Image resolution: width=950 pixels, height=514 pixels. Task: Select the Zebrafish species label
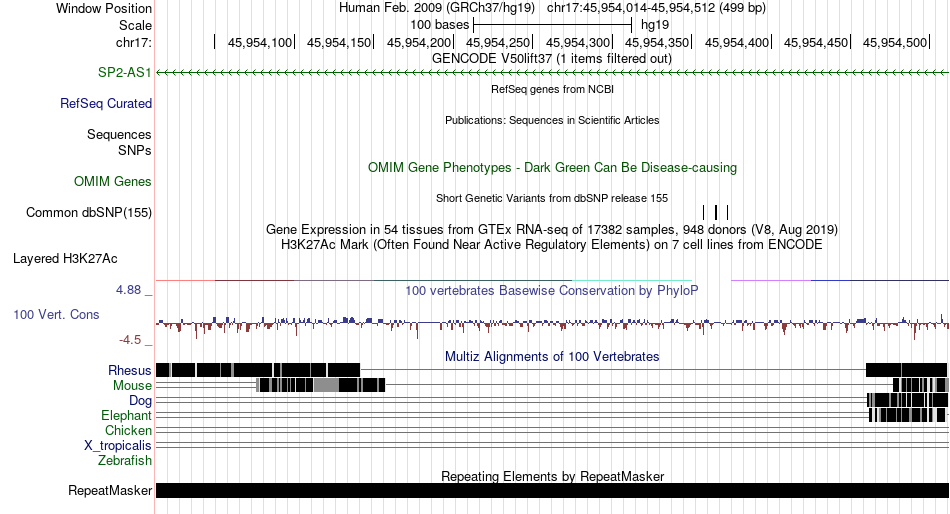tap(125, 460)
